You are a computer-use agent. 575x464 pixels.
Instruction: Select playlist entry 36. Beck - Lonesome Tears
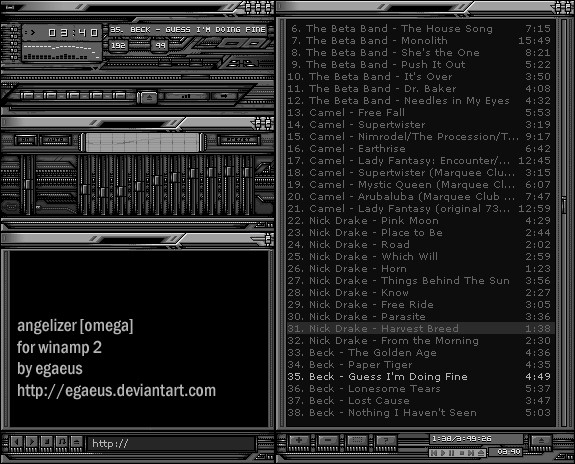420,388
